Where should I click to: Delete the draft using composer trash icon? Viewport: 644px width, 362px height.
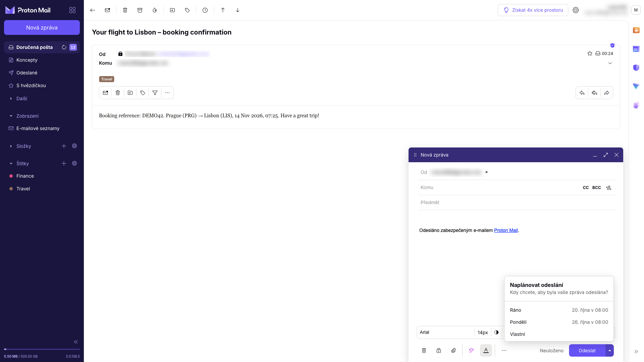(424, 351)
